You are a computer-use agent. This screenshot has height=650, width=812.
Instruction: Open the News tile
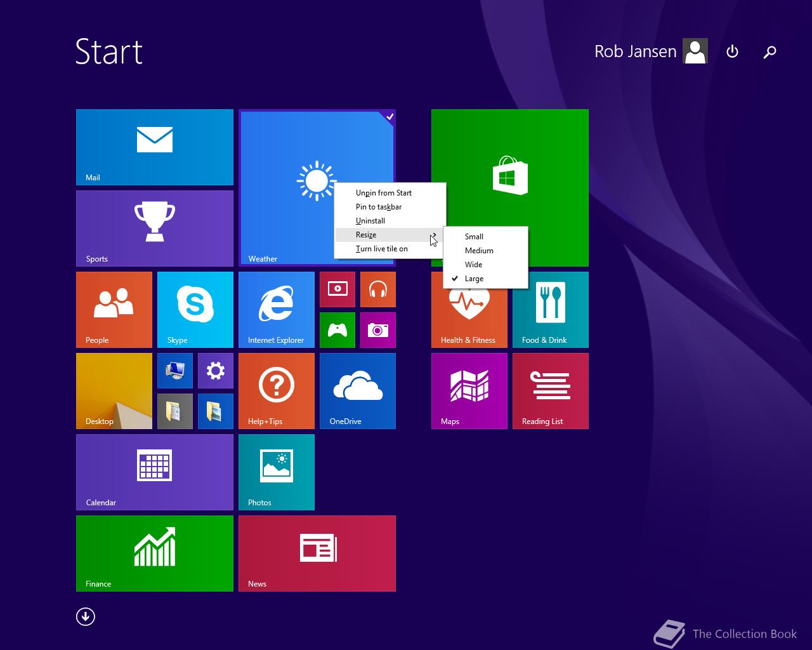point(317,554)
